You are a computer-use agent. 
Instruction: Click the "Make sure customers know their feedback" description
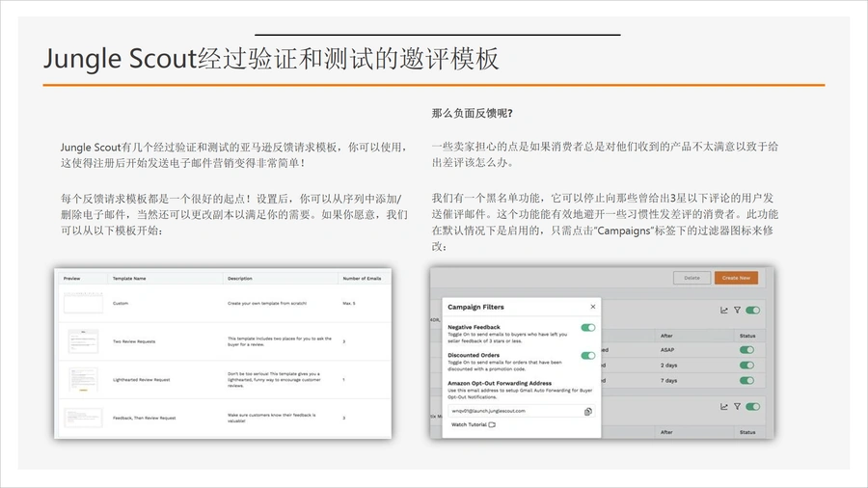272,418
